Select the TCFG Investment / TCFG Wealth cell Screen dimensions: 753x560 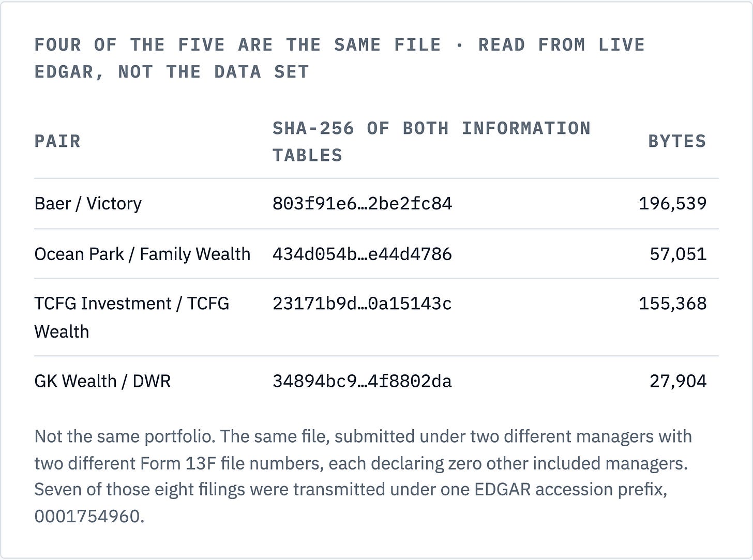(132, 317)
